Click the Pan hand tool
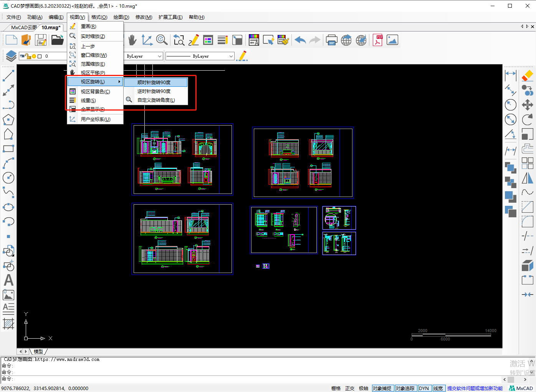 tap(132, 40)
